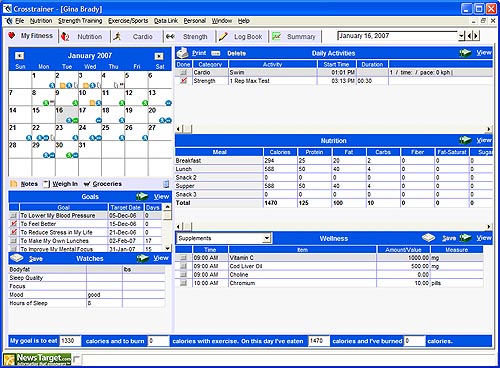Click the View link in Nutrition panel
The height and width of the screenshot is (368, 500).
(484, 140)
